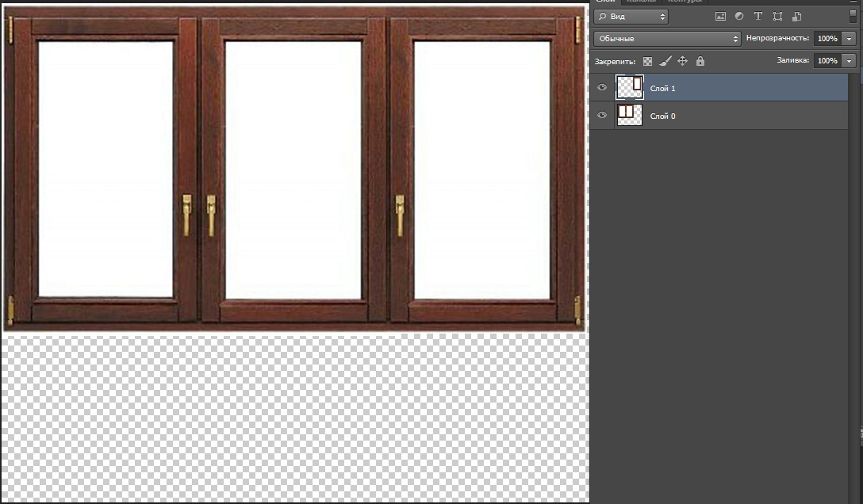The image size is (863, 504).
Task: Lock layer position cross-arrows icon
Action: (x=682, y=61)
